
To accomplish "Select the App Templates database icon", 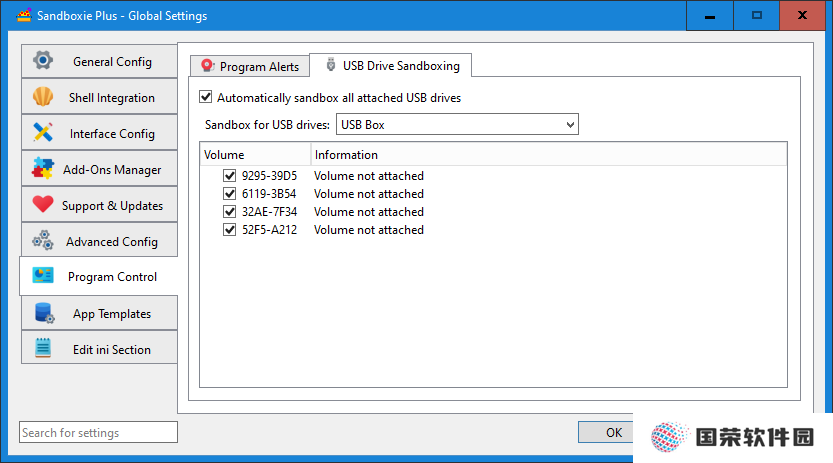I will 44,313.
